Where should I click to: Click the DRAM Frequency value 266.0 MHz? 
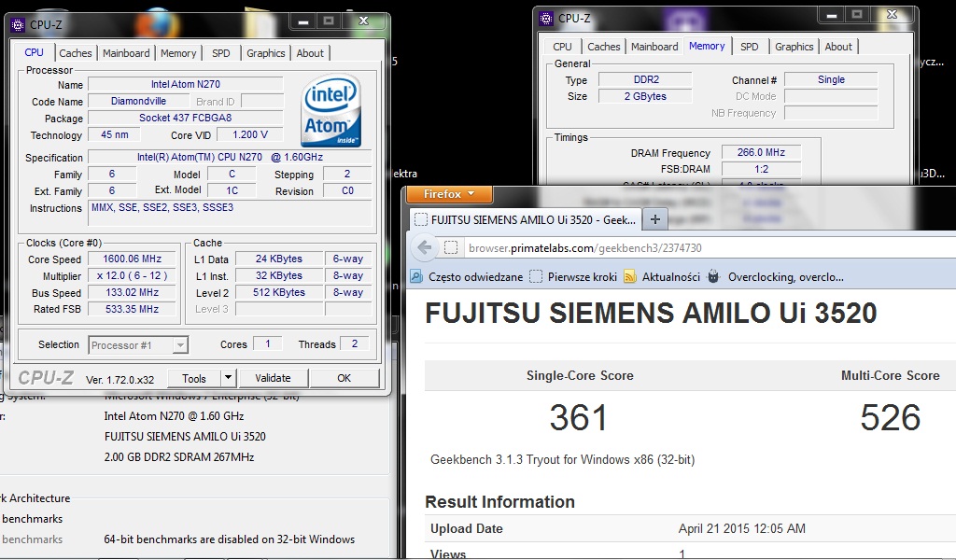coord(761,152)
